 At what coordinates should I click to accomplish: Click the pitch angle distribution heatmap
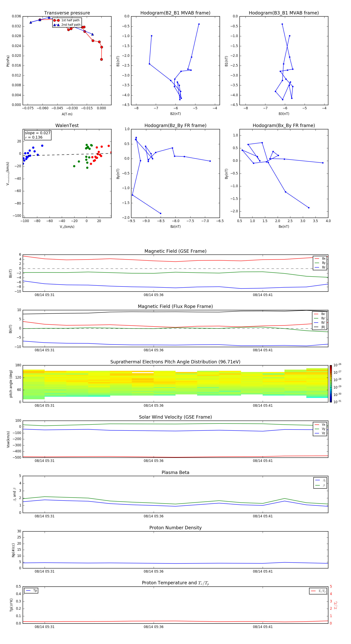[x=175, y=384]
